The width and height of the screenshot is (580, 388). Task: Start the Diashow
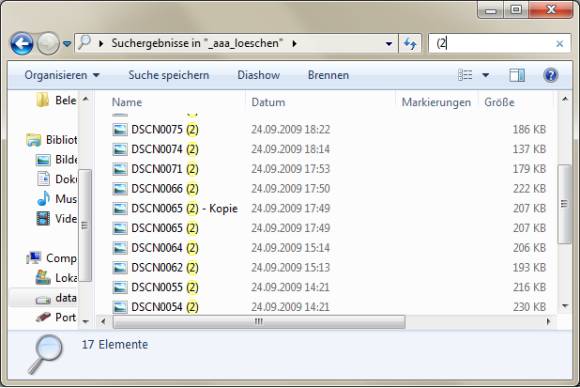click(x=259, y=75)
